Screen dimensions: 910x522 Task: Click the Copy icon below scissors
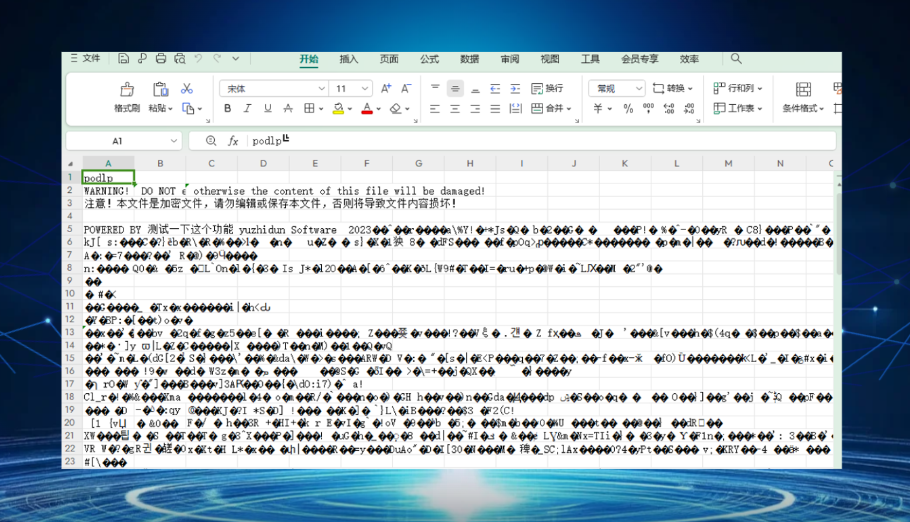pyautogui.click(x=188, y=109)
